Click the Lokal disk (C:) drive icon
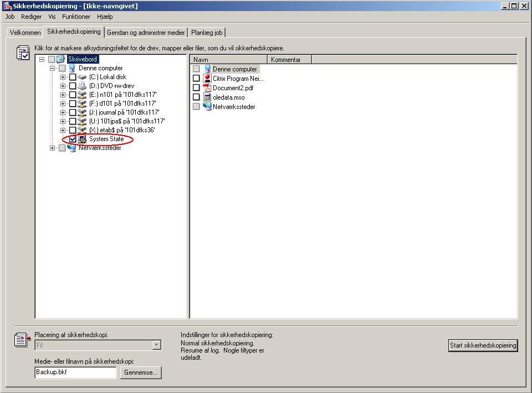 [83, 77]
